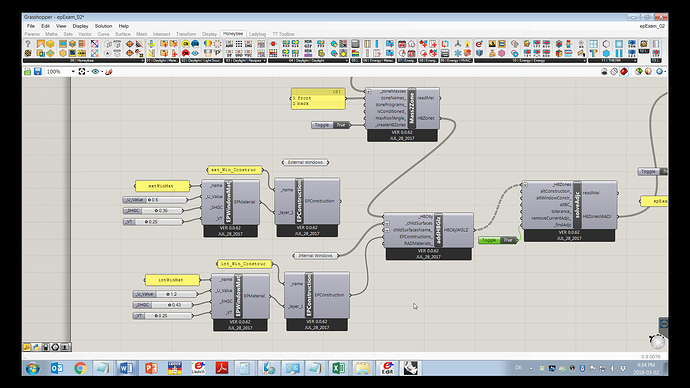
Task: Save the document with the floppy disk icon
Action: [x=38, y=71]
